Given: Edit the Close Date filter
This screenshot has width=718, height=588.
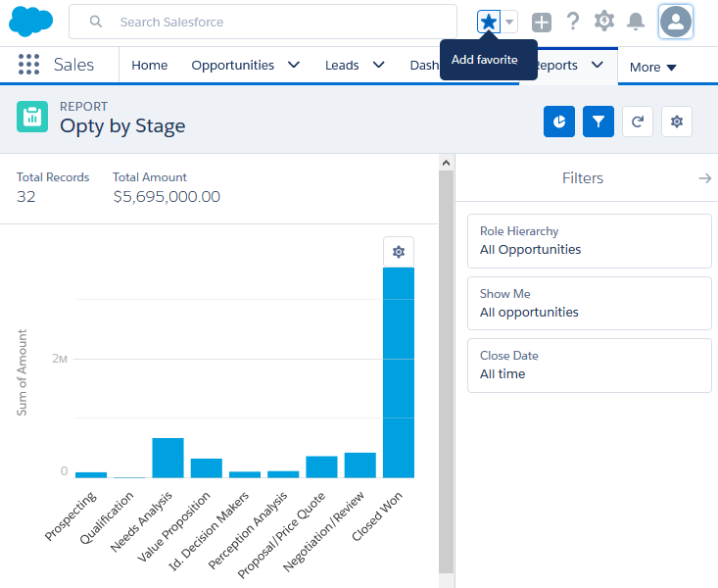Looking at the screenshot, I should pos(589,366).
